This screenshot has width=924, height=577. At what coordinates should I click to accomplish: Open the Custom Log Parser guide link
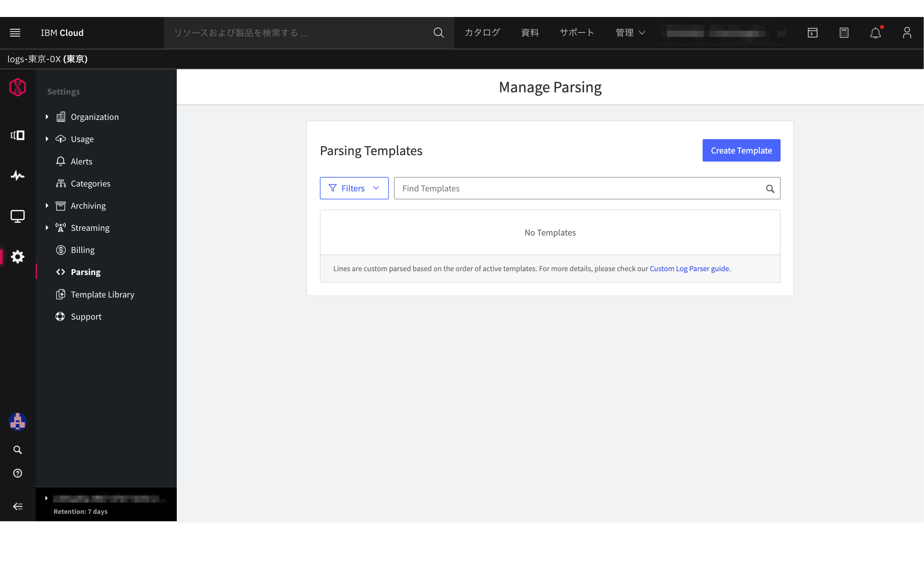point(689,269)
